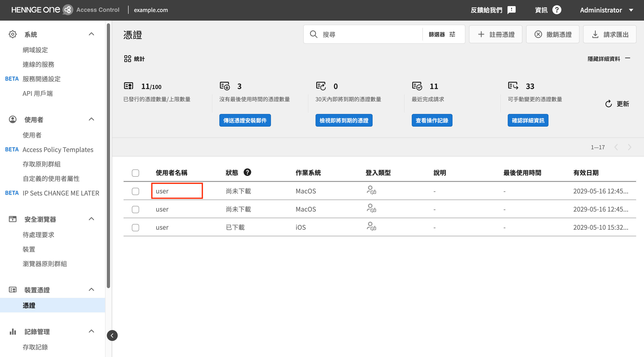The image size is (644, 357).
Task: Click the 統計 grid icon
Action: (127, 59)
